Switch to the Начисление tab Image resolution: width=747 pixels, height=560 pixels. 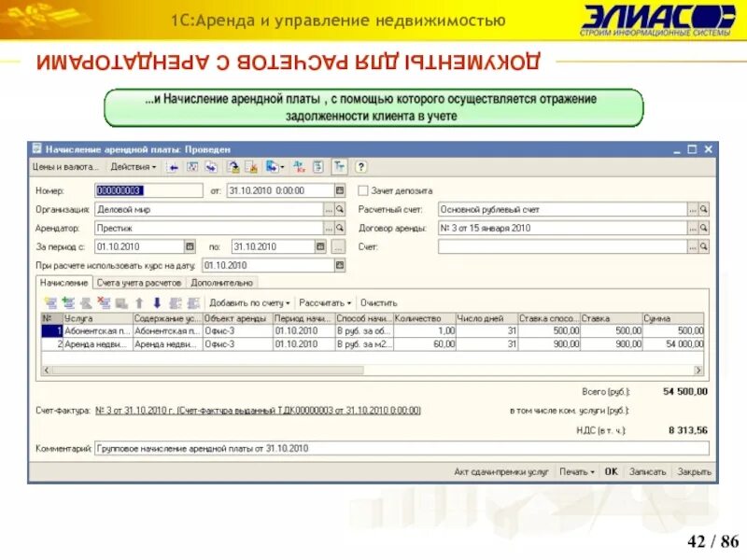coord(63,283)
